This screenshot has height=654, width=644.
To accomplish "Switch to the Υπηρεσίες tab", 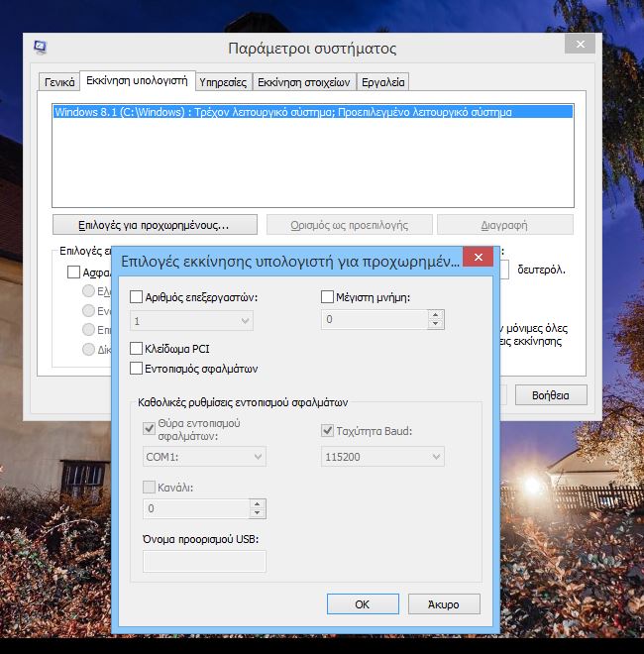I will click(223, 82).
